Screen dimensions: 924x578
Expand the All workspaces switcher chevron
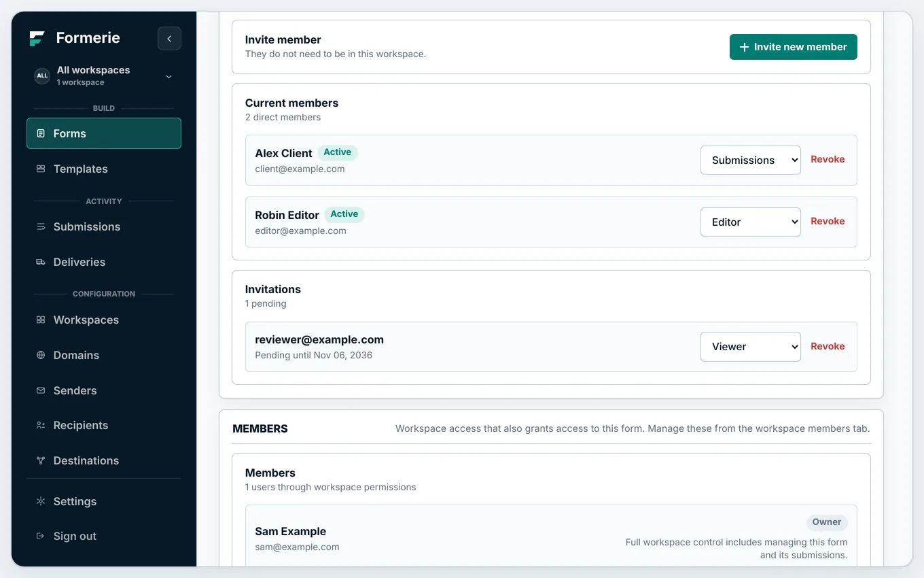(169, 76)
